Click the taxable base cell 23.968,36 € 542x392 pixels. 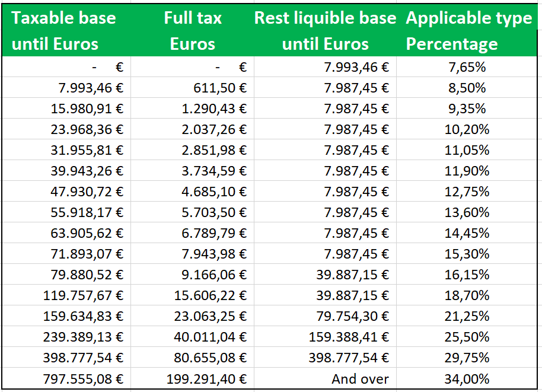[x=66, y=129]
